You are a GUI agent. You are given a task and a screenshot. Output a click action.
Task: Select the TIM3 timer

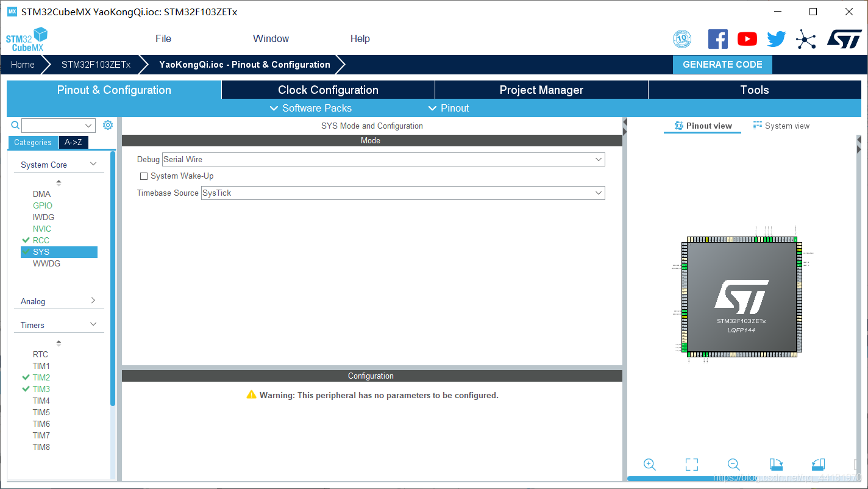[x=41, y=389]
